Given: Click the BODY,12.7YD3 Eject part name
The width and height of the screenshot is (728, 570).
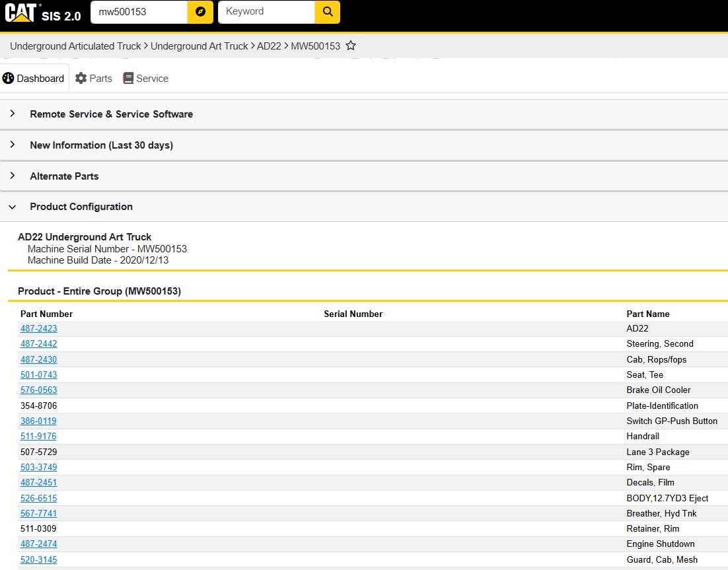Looking at the screenshot, I should tap(667, 498).
